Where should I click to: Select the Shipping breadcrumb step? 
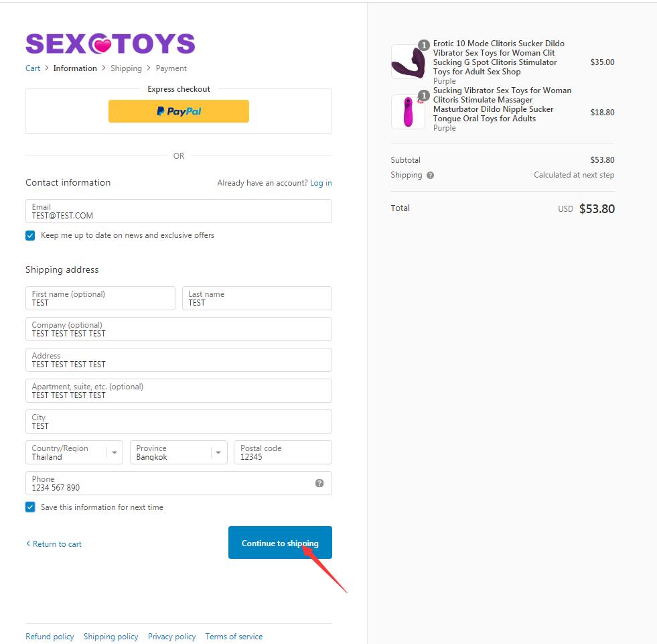tap(126, 68)
